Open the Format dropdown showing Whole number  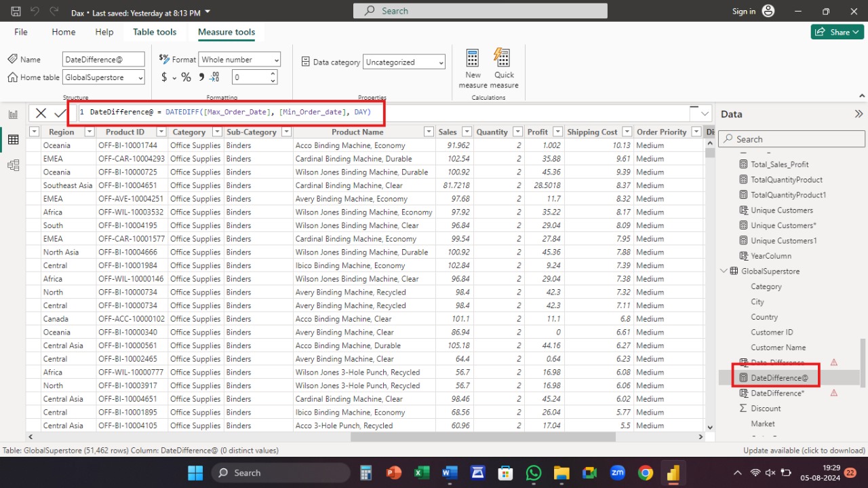coord(239,60)
